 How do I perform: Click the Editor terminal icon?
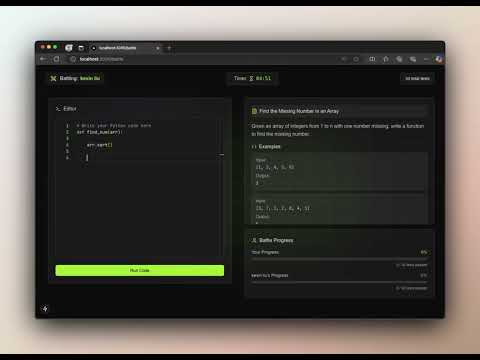point(58,109)
